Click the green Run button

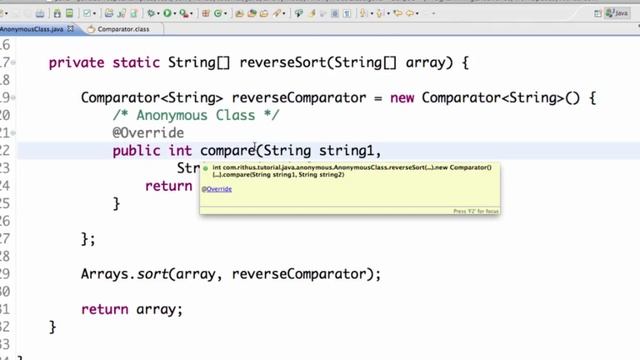pyautogui.click(x=167, y=13)
